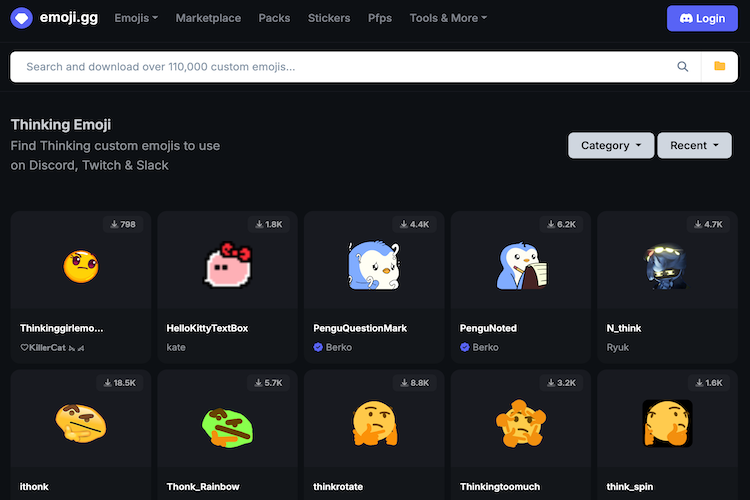Open the yellow folder icon in the search bar
This screenshot has width=750, height=500.
pos(719,67)
